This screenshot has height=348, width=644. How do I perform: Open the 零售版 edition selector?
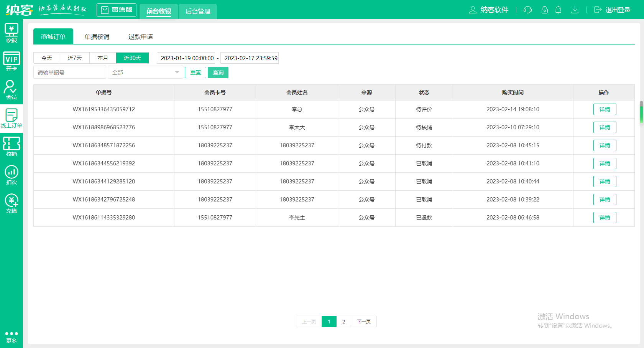coord(117,10)
